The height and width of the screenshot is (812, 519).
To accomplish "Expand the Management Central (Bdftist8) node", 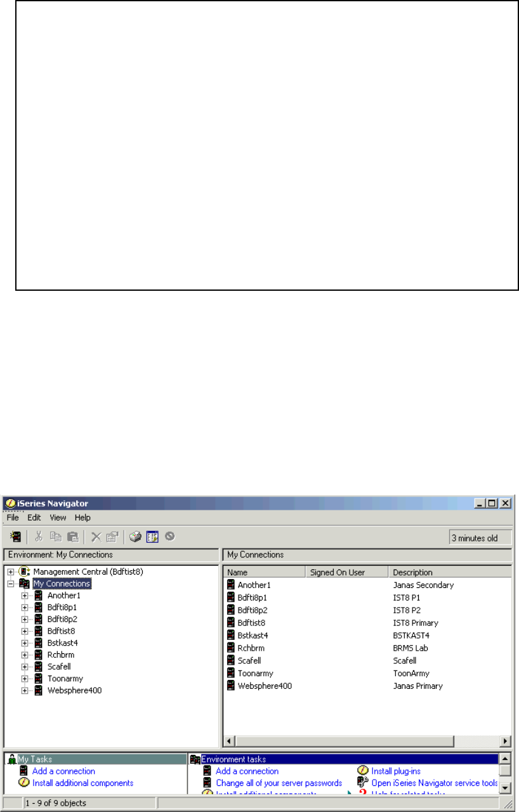I will pyautogui.click(x=11, y=572).
